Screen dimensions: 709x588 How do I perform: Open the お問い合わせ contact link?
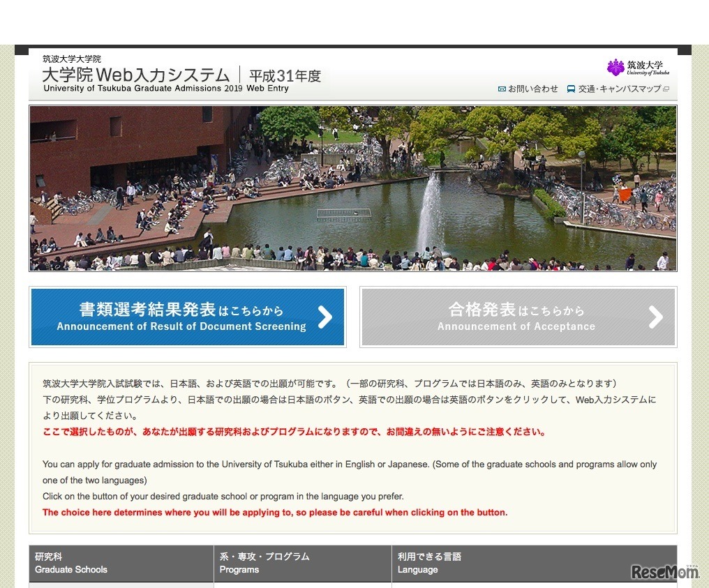tap(532, 89)
